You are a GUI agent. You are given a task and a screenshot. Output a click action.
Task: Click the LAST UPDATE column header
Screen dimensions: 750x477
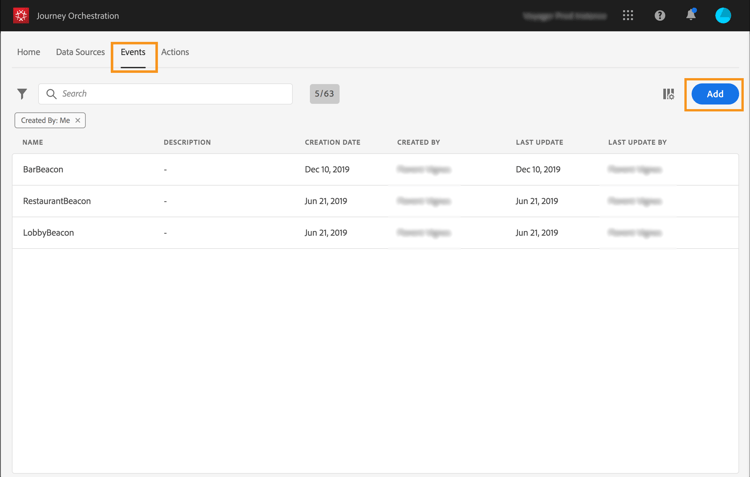(x=540, y=142)
